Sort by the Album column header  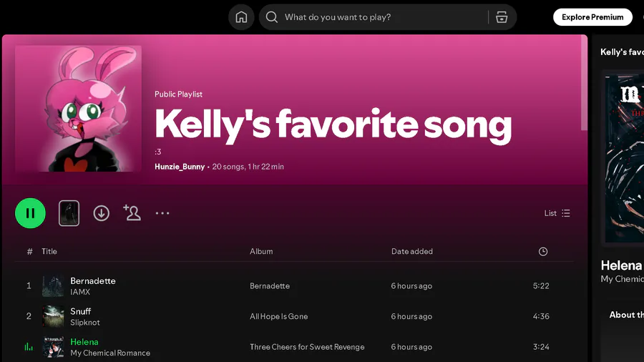click(x=261, y=251)
